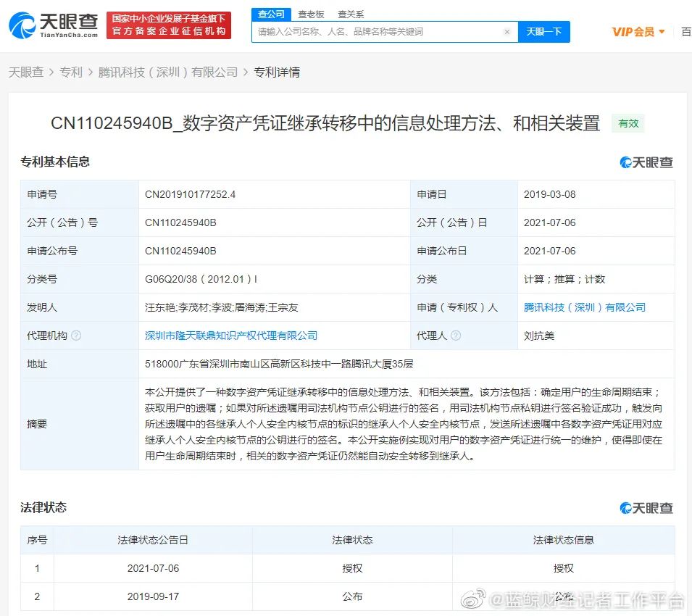Click the 专利详情 breadcrumb text

click(x=277, y=72)
